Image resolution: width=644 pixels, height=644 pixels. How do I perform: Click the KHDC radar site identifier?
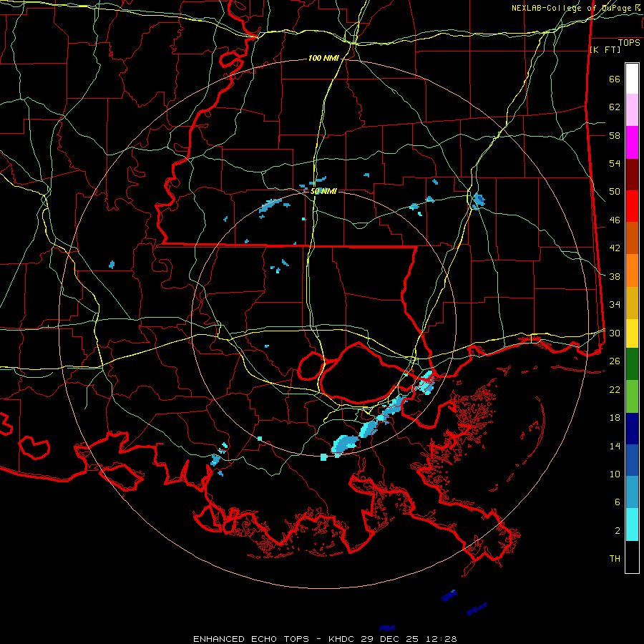[343, 639]
